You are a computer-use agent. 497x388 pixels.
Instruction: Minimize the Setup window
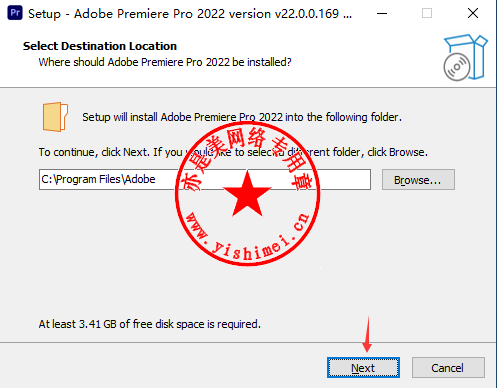tap(382, 13)
